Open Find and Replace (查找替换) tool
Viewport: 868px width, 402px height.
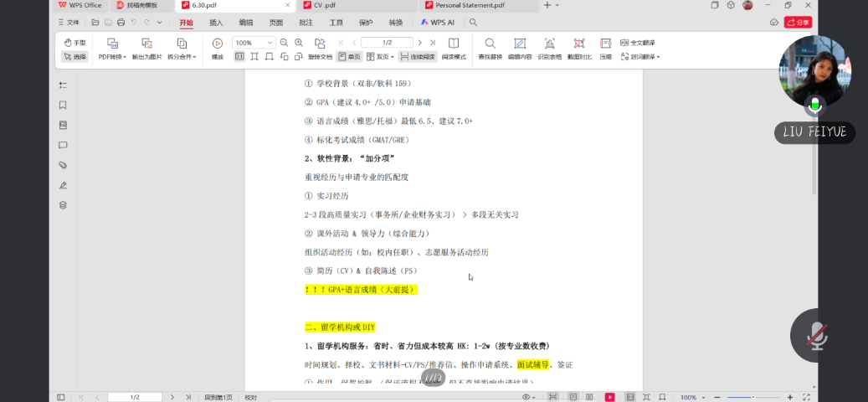[490, 44]
